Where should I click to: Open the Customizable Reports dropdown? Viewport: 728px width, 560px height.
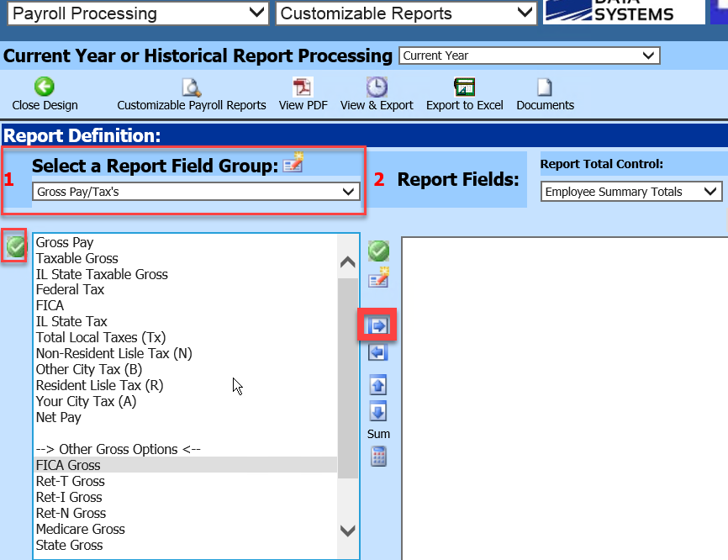click(406, 13)
